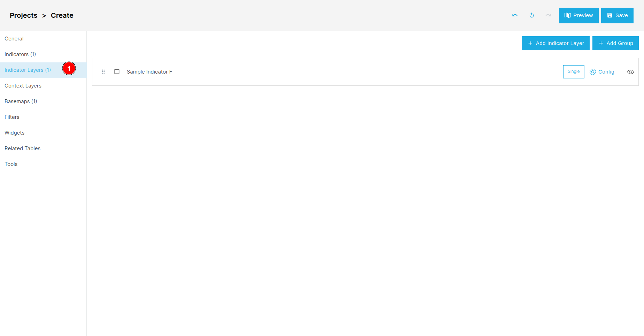Click the drag handle for Sample Indicator F

coord(103,72)
